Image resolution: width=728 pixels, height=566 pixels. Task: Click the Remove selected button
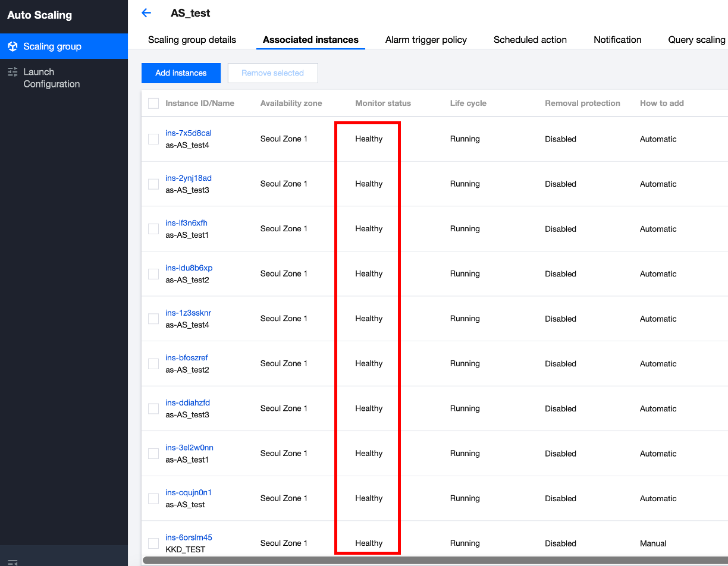coord(272,73)
